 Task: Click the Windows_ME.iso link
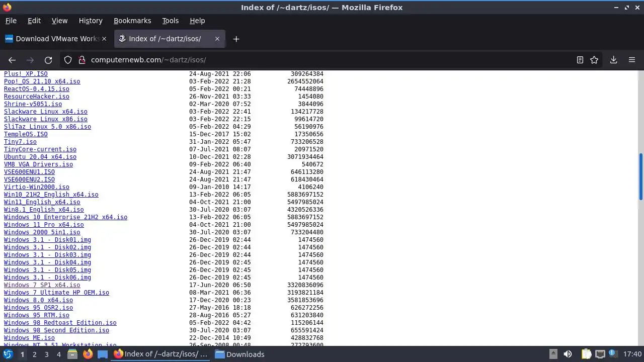[29, 338]
